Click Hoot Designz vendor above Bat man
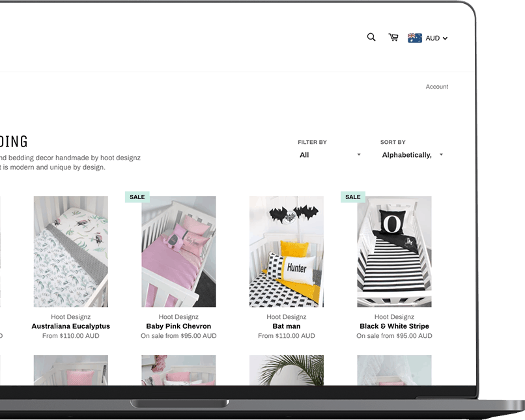The height and width of the screenshot is (420, 525). [x=286, y=317]
